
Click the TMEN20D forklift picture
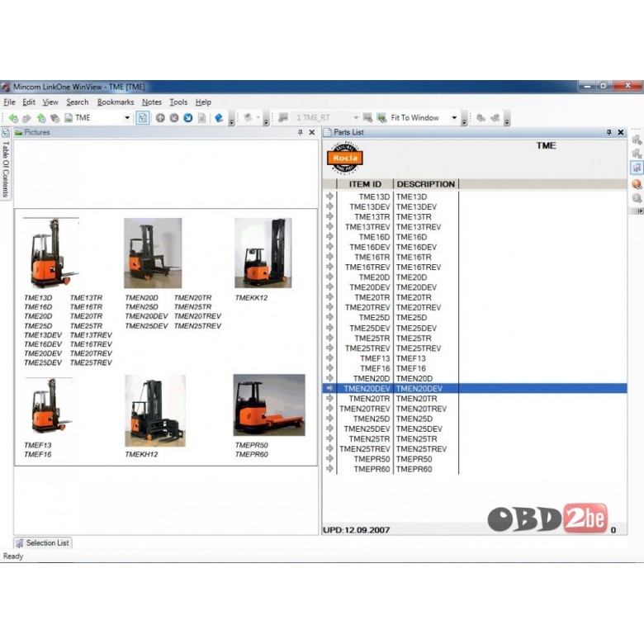click(x=153, y=253)
